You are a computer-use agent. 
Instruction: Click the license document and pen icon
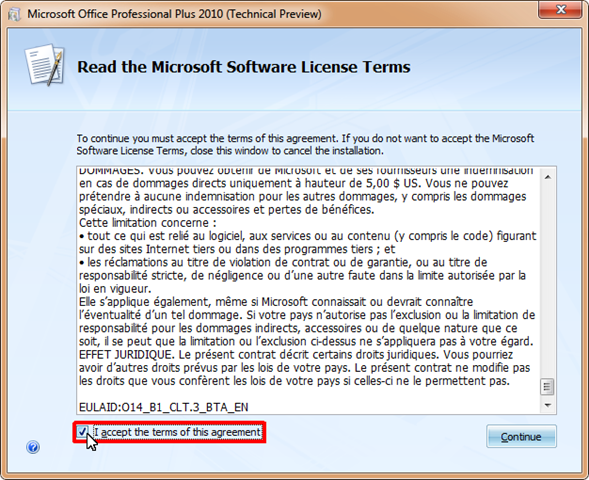44,65
